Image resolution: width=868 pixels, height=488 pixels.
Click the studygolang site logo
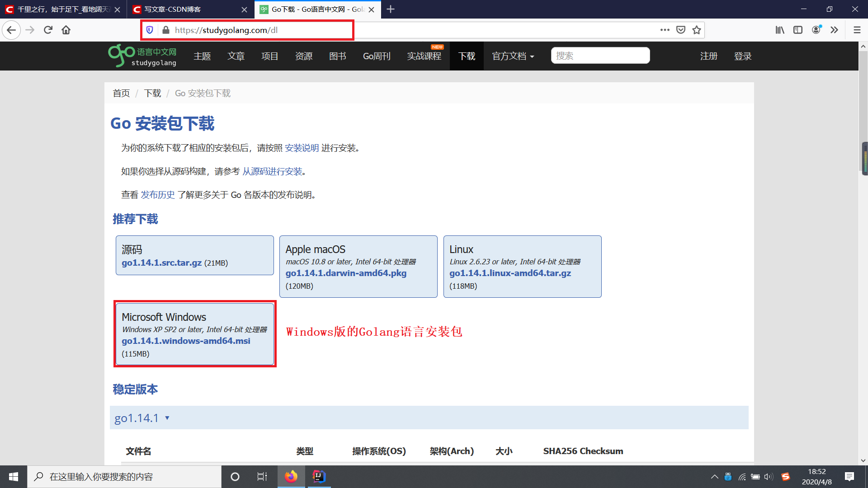click(142, 56)
